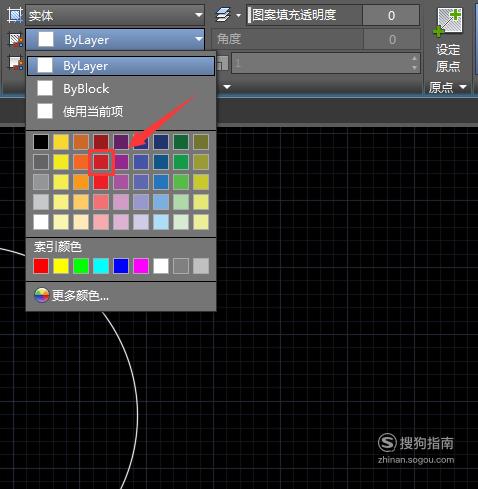
Task: Select the blue index color under 索引颜色
Action: (x=121, y=266)
